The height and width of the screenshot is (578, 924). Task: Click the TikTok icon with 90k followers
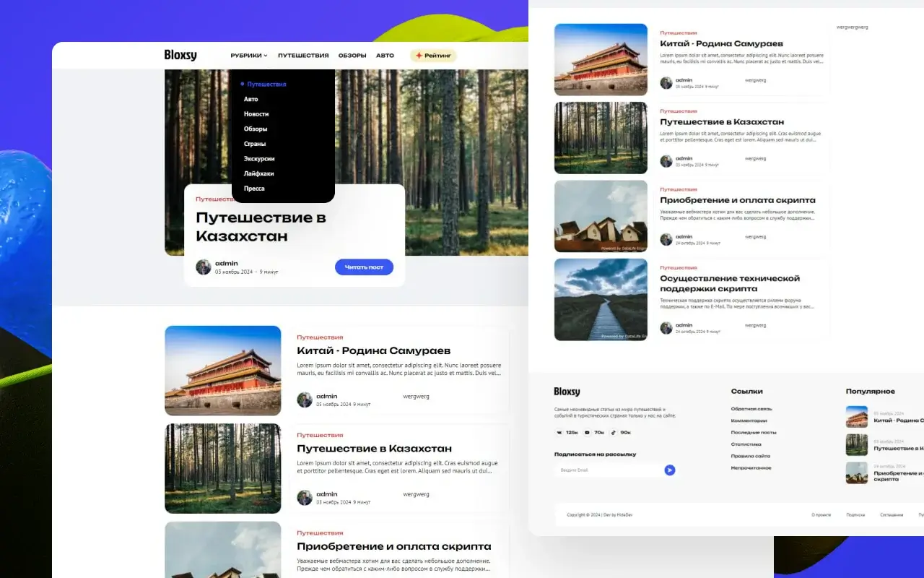(614, 432)
